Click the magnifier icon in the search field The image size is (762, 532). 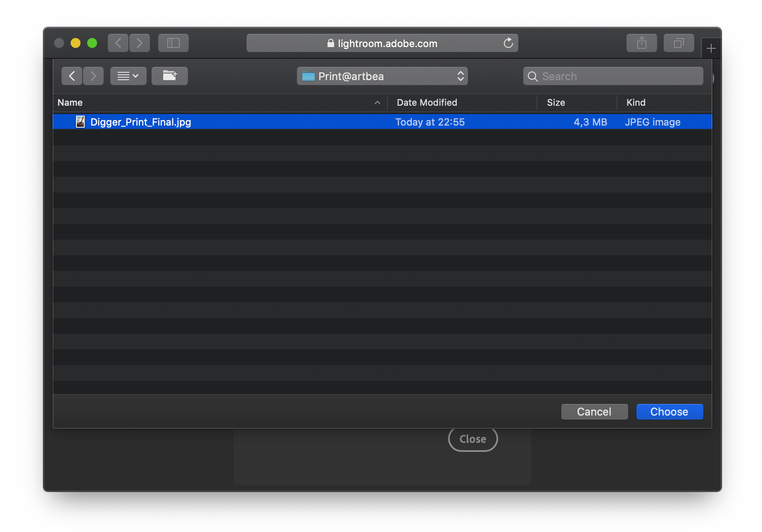pos(533,76)
